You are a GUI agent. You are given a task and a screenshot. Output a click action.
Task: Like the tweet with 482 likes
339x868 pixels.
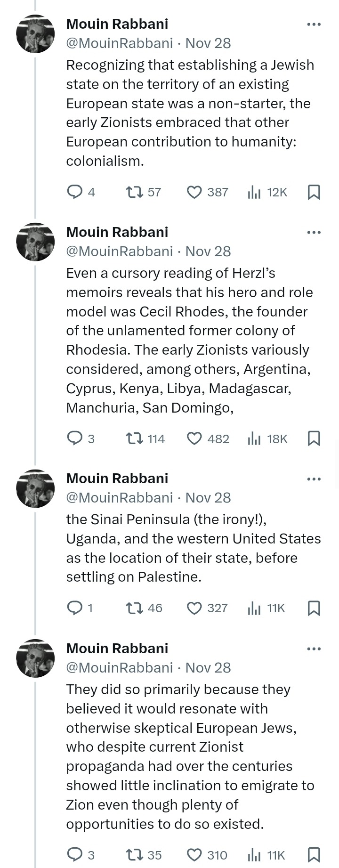point(194,438)
